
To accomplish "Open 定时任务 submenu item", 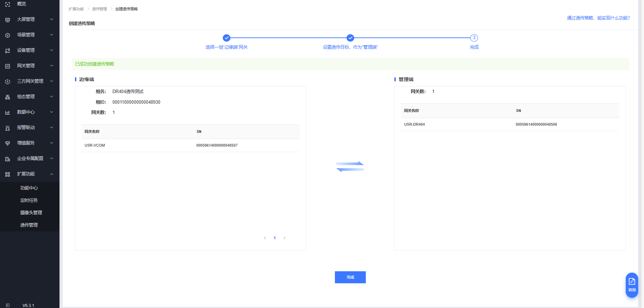I will [x=29, y=200].
